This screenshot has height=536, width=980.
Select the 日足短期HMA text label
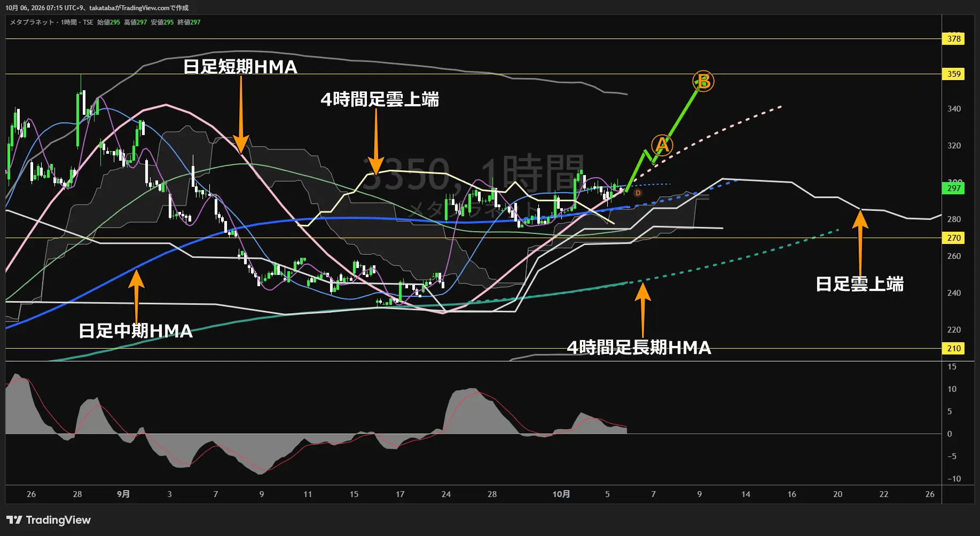tap(240, 67)
